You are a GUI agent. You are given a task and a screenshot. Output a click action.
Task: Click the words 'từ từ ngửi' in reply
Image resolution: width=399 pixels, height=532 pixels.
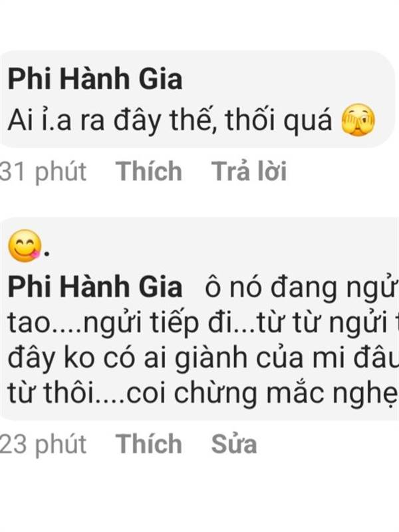pyautogui.click(x=322, y=323)
